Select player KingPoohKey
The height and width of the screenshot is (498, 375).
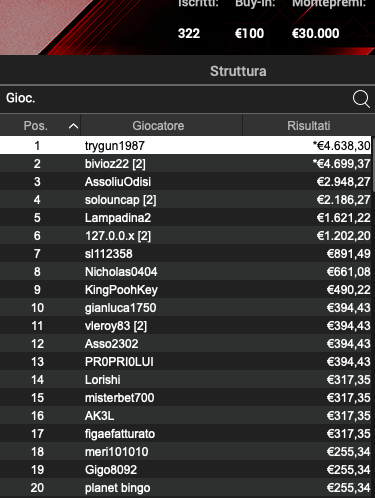pyautogui.click(x=185, y=289)
